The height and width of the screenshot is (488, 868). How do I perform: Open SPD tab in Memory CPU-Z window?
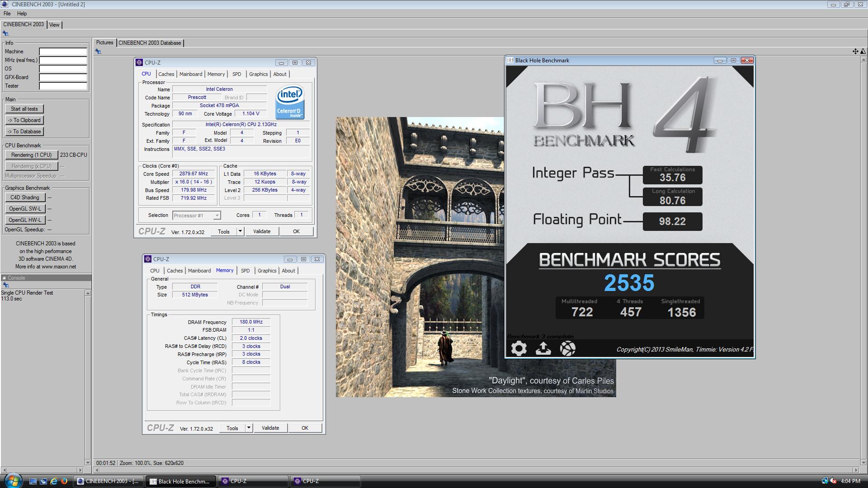(x=245, y=271)
